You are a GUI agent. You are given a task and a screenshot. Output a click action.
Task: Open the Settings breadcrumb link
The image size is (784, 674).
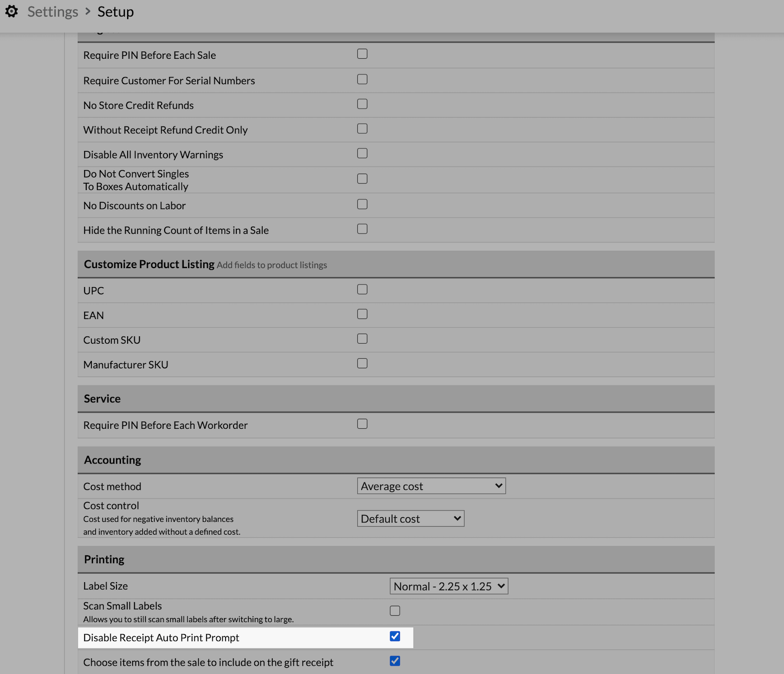coord(53,12)
